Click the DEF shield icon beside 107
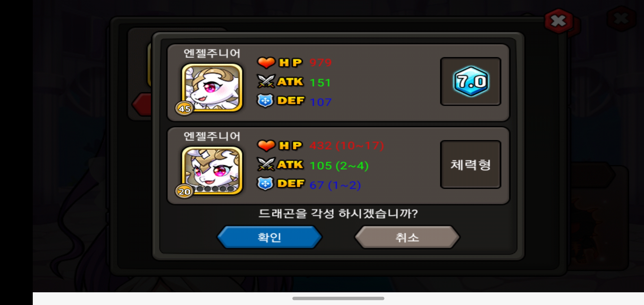 click(x=266, y=101)
